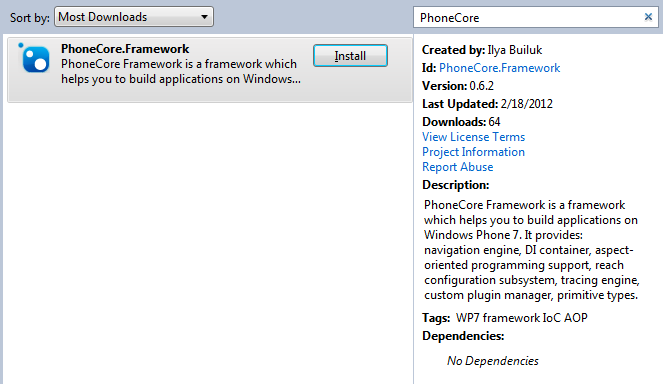Screen dimensions: 663x384
Task: Open View License Terms link
Action: 473,137
